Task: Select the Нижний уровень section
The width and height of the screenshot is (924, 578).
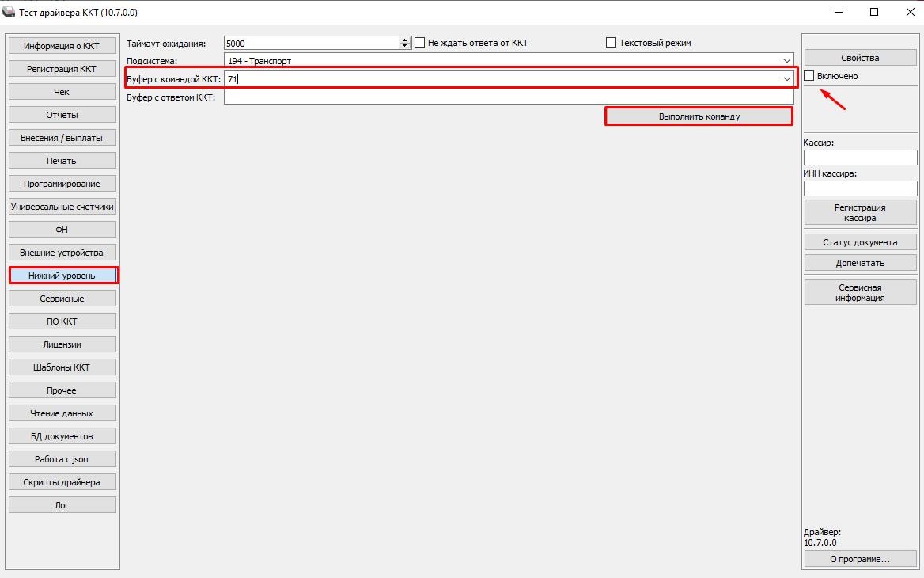Action: (62, 276)
